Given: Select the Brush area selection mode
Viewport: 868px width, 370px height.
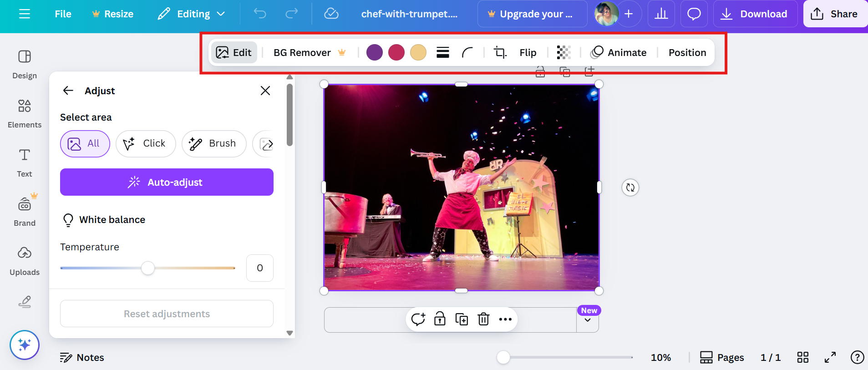Looking at the screenshot, I should coord(213,144).
